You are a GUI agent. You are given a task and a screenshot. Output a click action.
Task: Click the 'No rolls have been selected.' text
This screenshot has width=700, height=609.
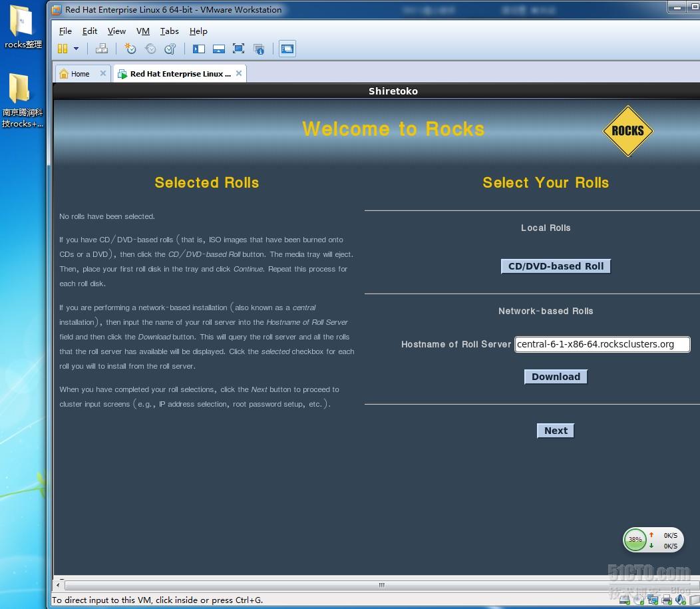(107, 216)
